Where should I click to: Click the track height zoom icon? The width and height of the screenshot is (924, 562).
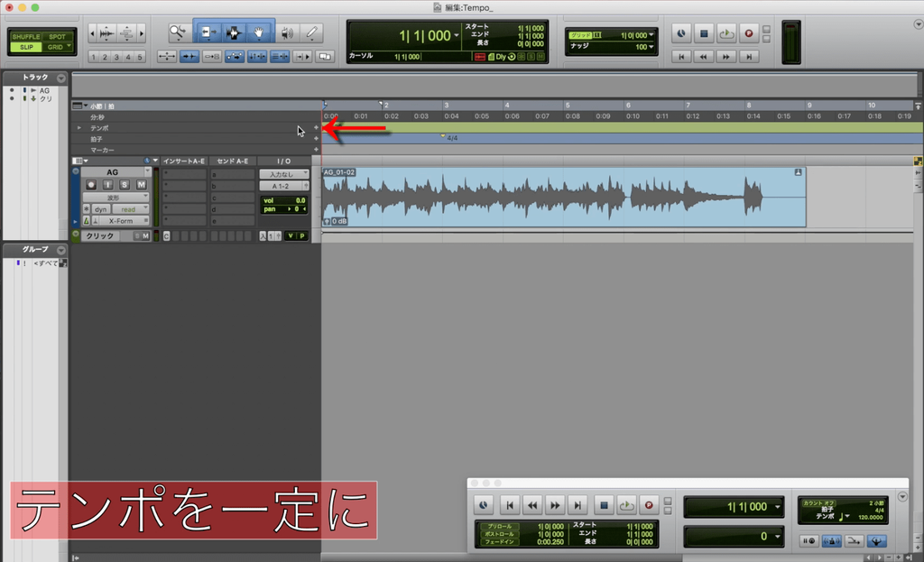[126, 33]
